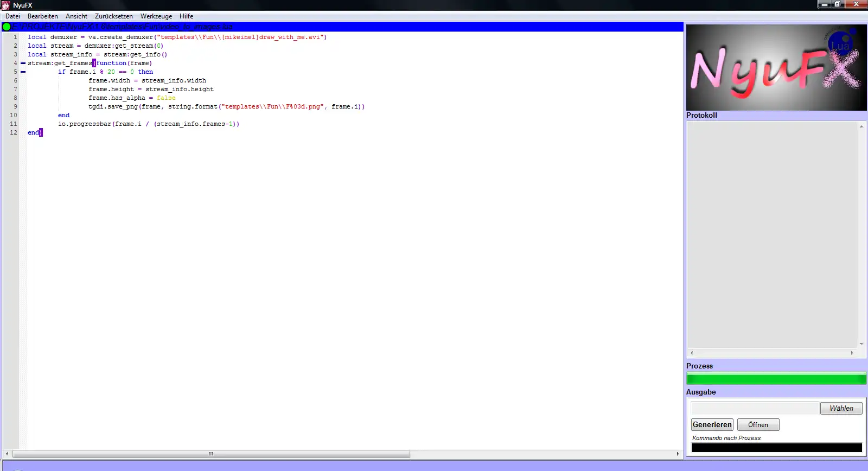Click the Protokoll scroll down arrow
The height and width of the screenshot is (471, 868).
(x=861, y=344)
